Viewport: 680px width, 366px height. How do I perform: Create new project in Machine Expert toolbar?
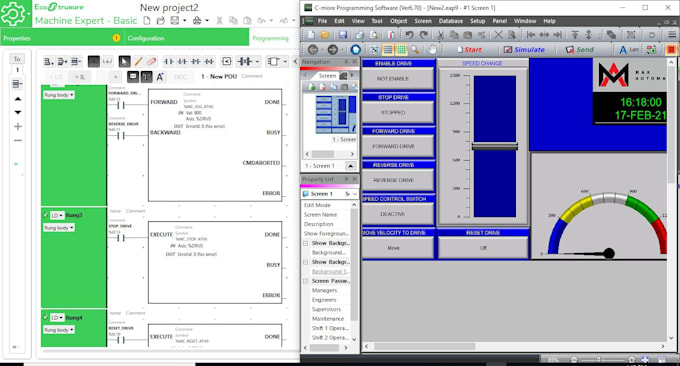[147, 20]
